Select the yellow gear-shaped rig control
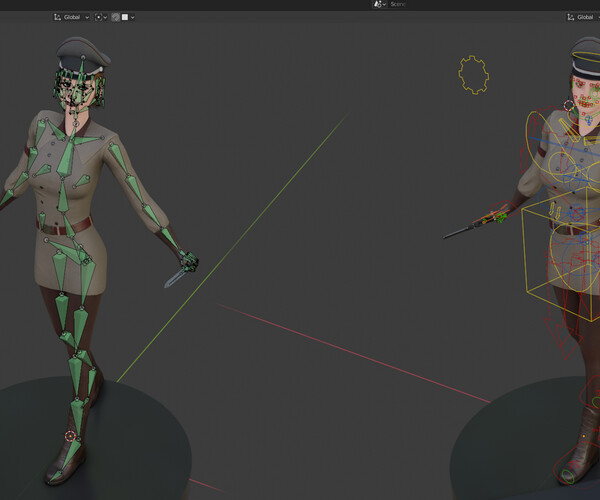Screen dimensions: 600x500 coord(474,75)
